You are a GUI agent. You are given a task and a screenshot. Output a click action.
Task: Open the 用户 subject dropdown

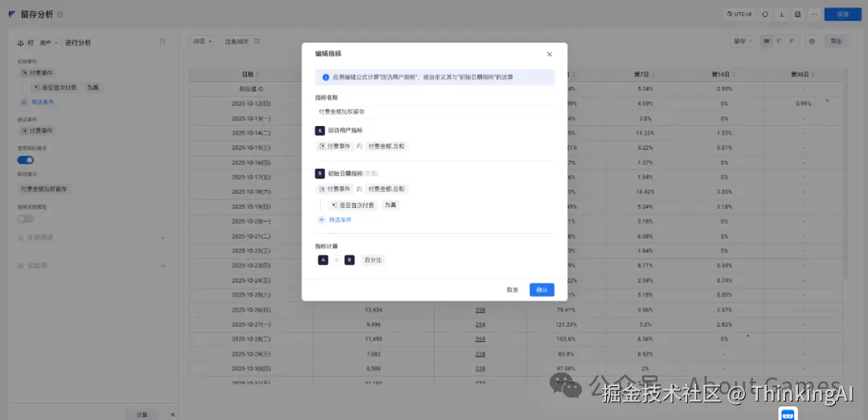(49, 43)
